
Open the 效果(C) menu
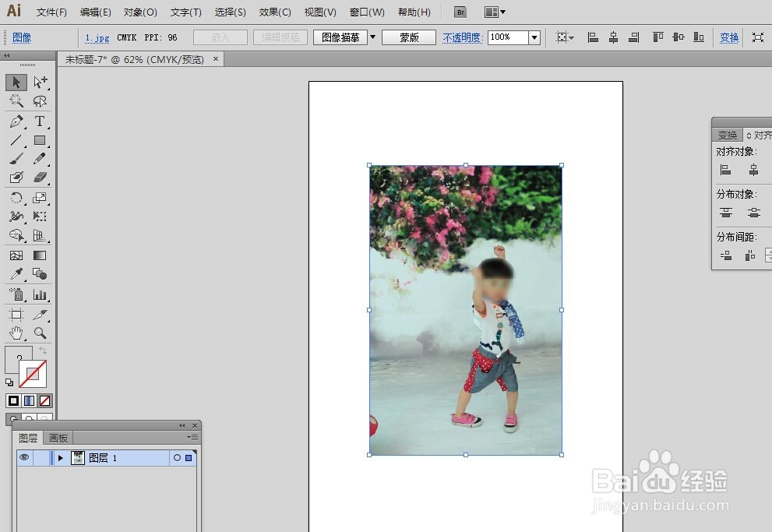[x=275, y=12]
